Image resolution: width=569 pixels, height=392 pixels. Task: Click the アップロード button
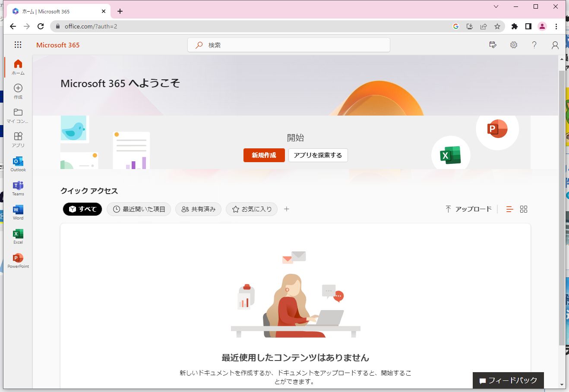click(x=468, y=209)
